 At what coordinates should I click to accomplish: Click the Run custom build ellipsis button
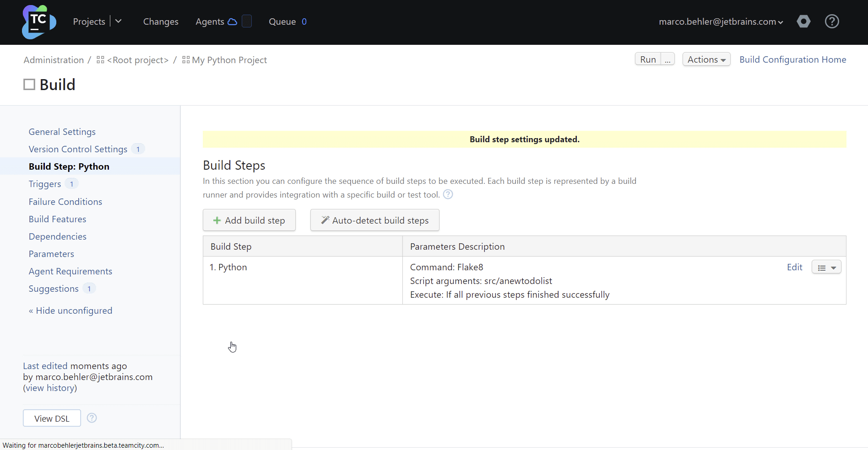pos(667,59)
